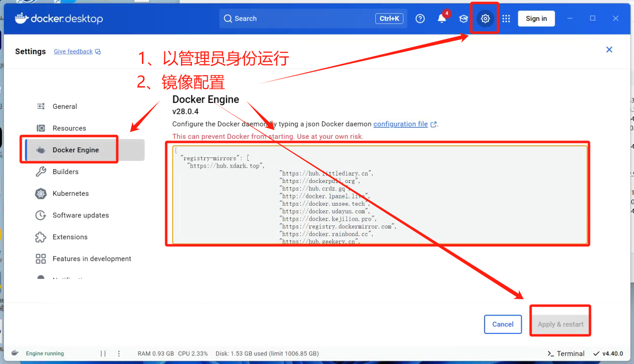View notifications via the bell icon
Viewport: 634px width, 364px height.
(x=441, y=18)
